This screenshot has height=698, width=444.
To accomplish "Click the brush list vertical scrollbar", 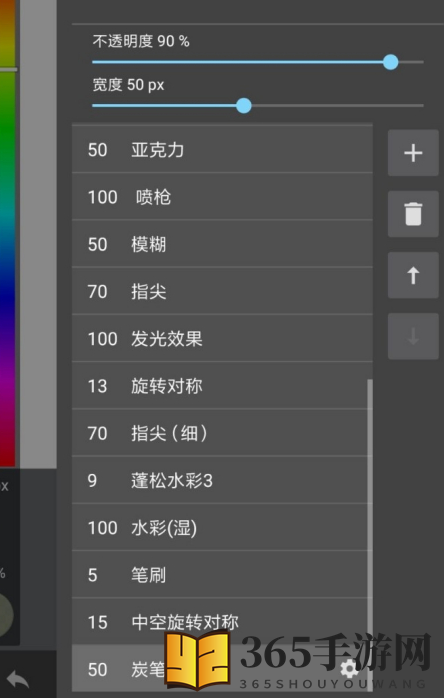I will pos(370,512).
